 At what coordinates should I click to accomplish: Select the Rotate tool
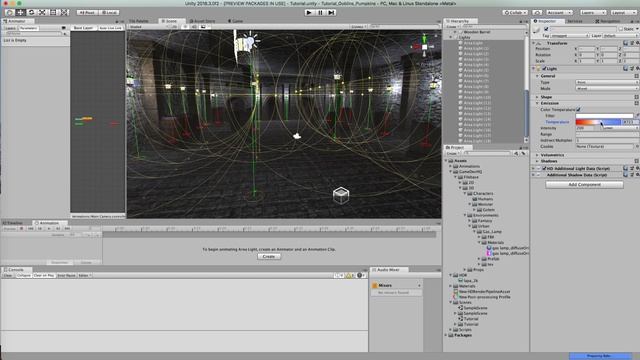(31, 13)
